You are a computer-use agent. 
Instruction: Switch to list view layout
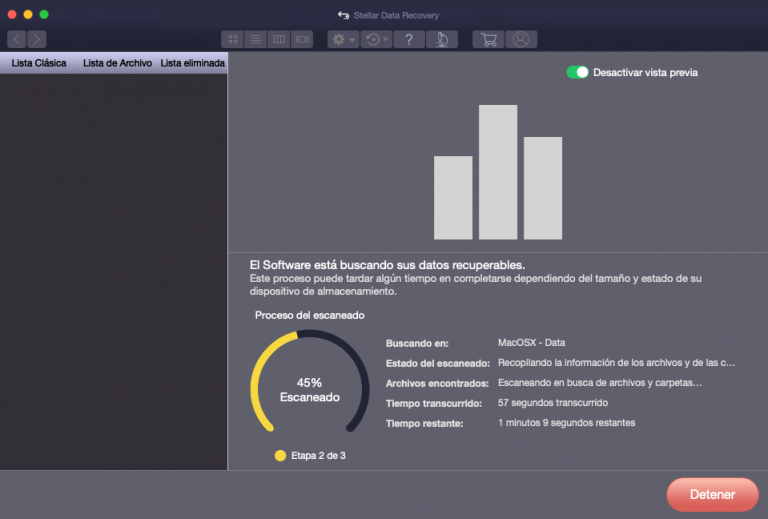click(256, 39)
